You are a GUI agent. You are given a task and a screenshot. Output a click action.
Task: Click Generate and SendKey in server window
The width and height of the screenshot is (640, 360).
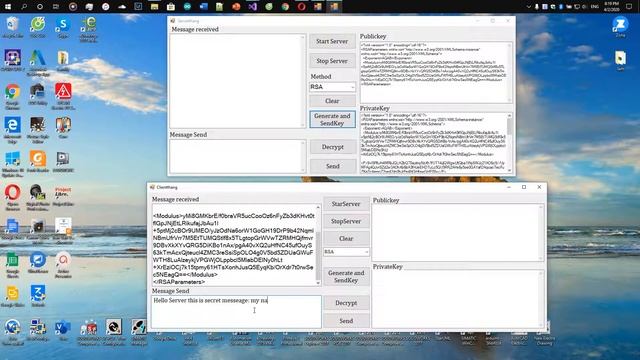(x=332, y=119)
